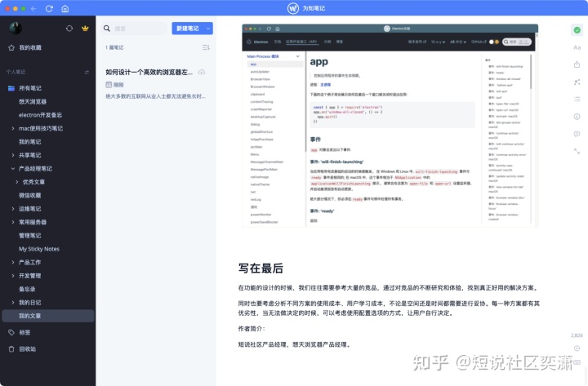Screen dimensions: 588x386
Task: Click the note preview text 绝大多数的互联网从业人士...
Action: pyautogui.click(x=155, y=96)
